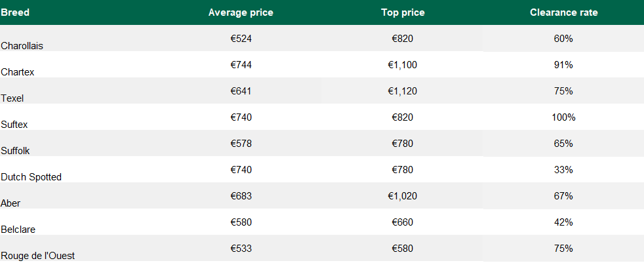
Task: Select the Suffolk breed cell
Action: [16, 150]
